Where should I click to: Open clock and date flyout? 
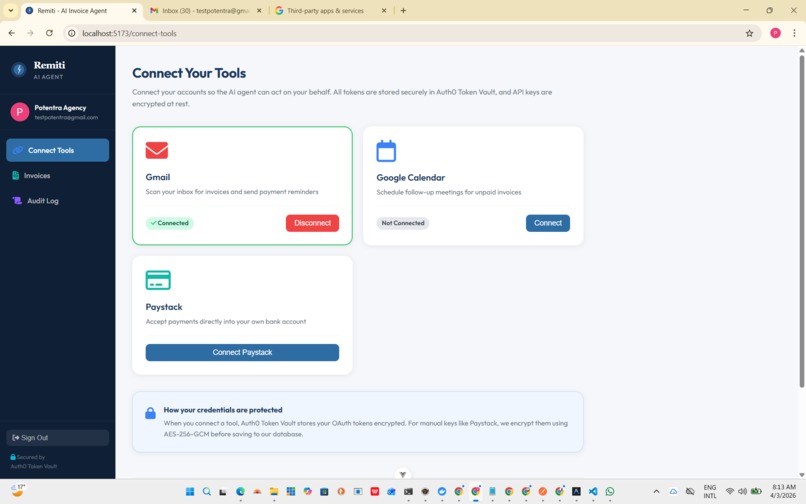[783, 491]
